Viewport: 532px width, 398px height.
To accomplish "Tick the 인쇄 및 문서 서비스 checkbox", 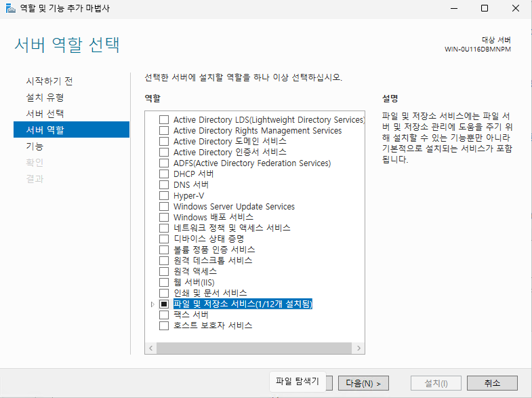I will (x=164, y=293).
